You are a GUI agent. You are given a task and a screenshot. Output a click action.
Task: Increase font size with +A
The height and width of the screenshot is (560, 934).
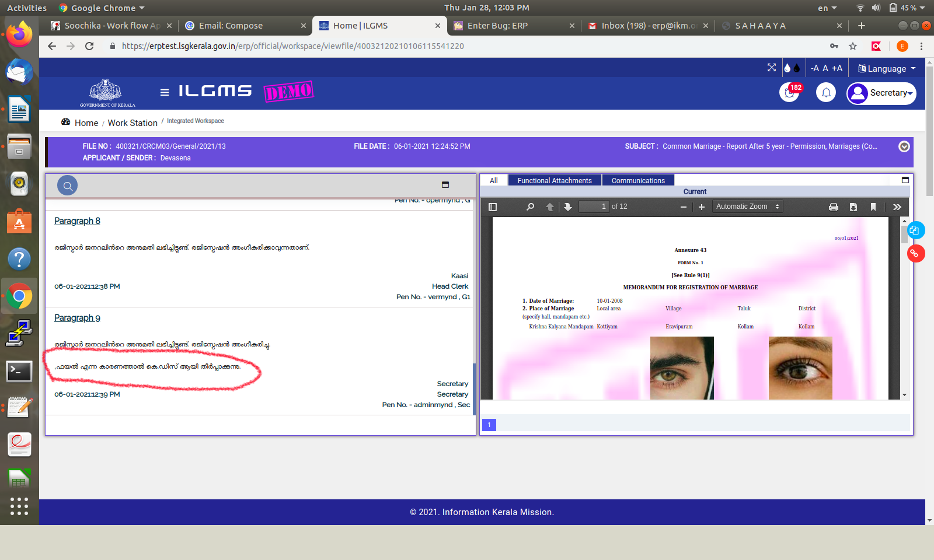[x=837, y=68]
